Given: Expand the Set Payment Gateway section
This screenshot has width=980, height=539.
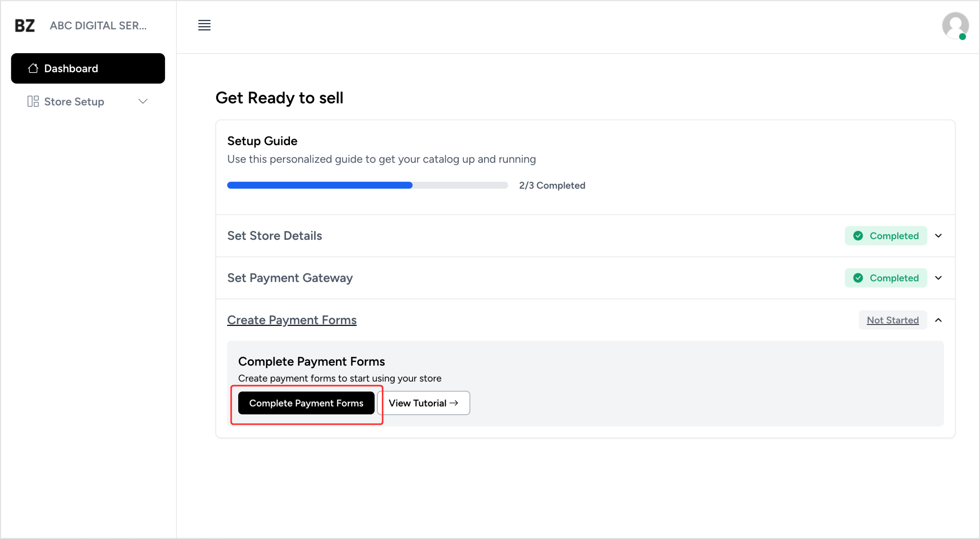Looking at the screenshot, I should click(938, 278).
